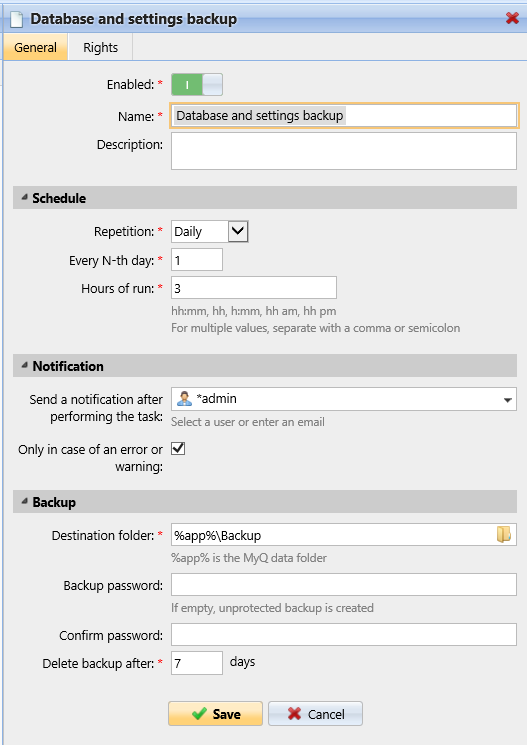This screenshot has height=745, width=527.
Task: Click the '%app% is the MyQ data folder' hint
Action: pos(249,558)
